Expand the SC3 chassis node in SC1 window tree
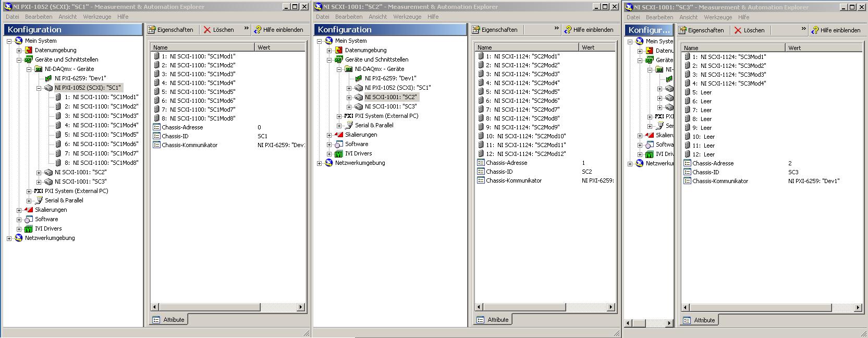 point(39,182)
